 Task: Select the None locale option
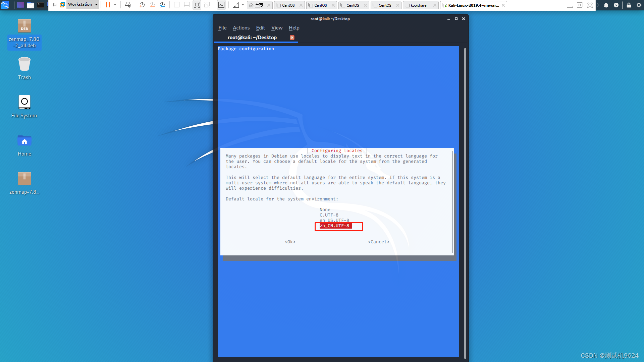[325, 210]
